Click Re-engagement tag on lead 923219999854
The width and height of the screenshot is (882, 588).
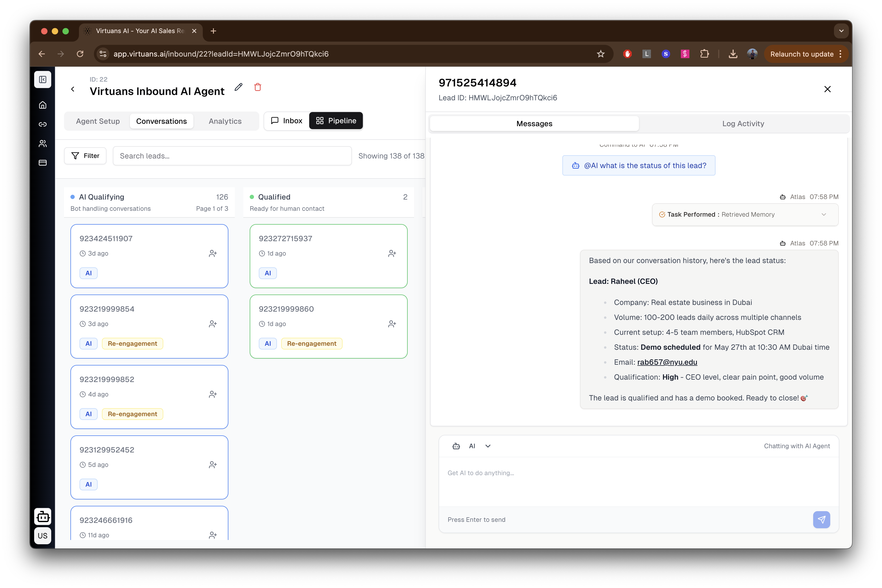click(132, 344)
